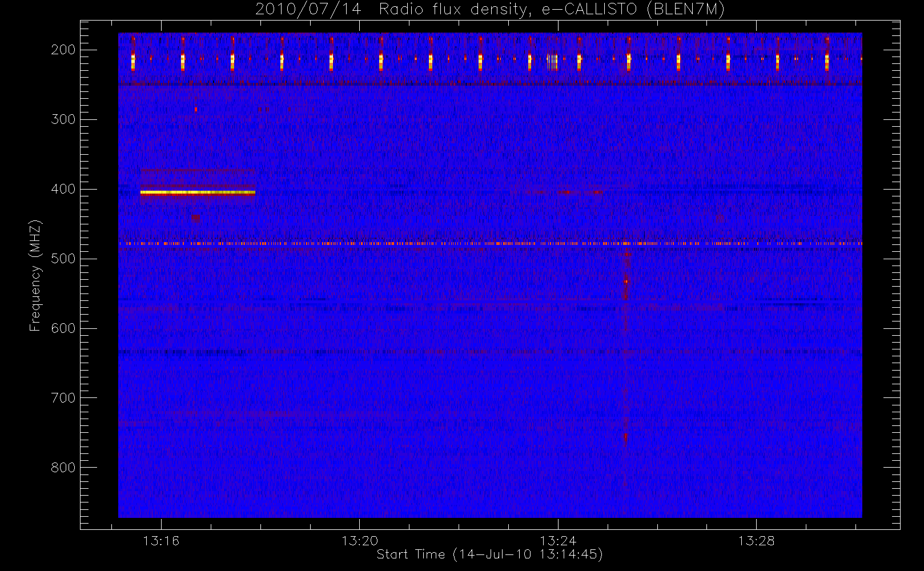Click the bright yellow emission band near 400 MHz
The height and width of the screenshot is (571, 924).
[x=198, y=192]
